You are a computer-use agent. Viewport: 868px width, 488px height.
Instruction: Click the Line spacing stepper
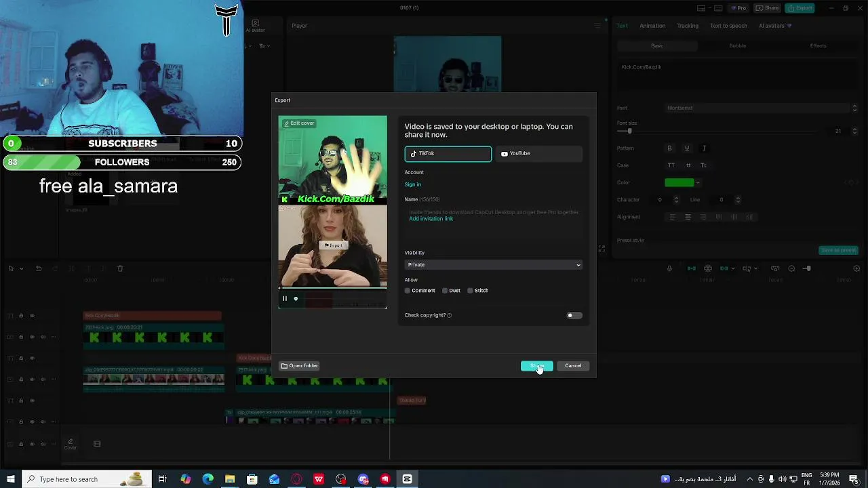click(738, 200)
